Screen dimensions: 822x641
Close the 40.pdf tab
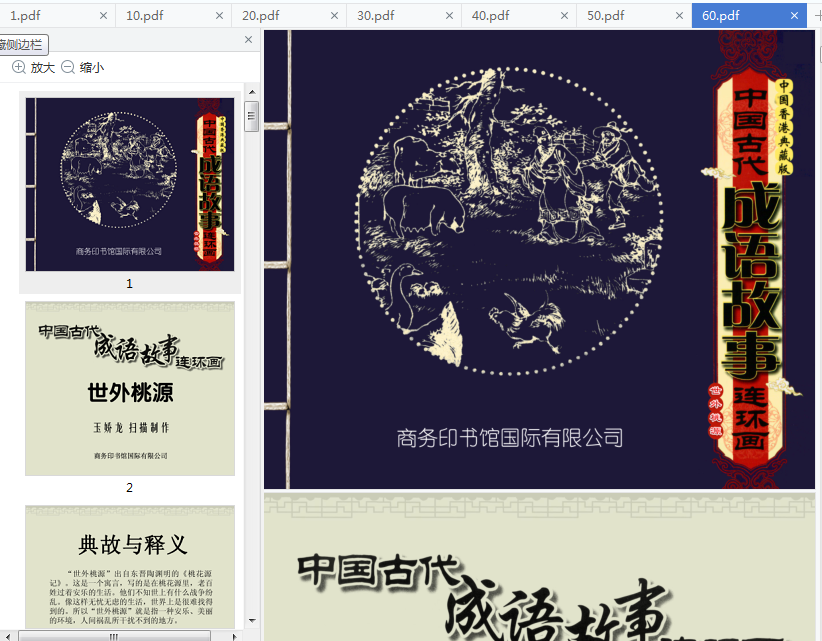[x=564, y=16]
